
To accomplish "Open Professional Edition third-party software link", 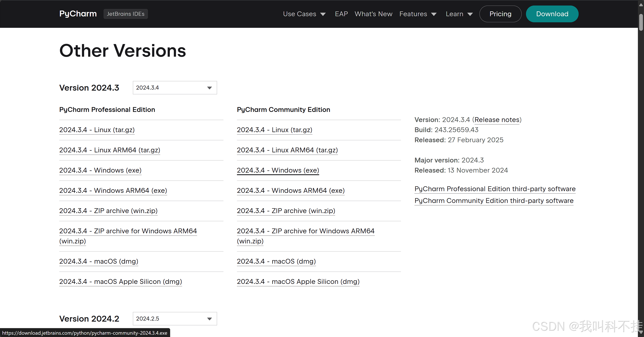I will click(x=495, y=189).
